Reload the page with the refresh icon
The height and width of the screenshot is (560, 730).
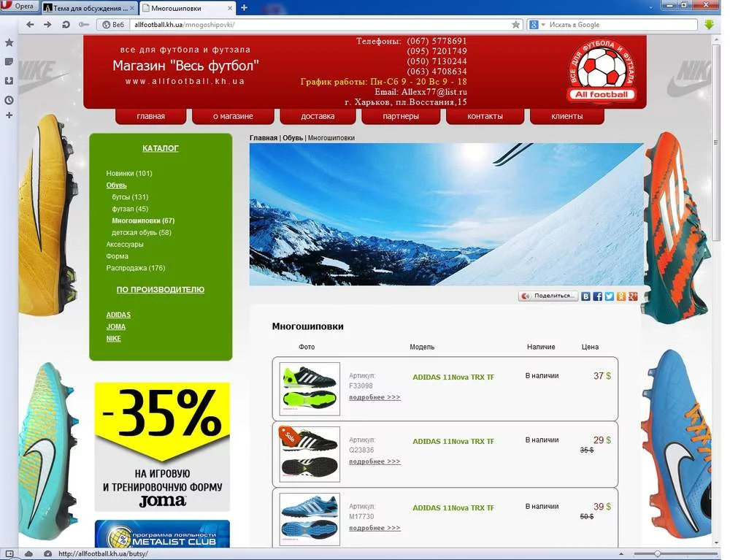pos(66,25)
